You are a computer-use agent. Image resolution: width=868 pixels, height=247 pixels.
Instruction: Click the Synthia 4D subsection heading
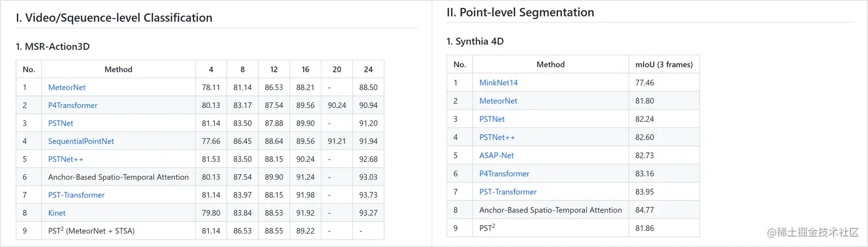click(x=475, y=41)
